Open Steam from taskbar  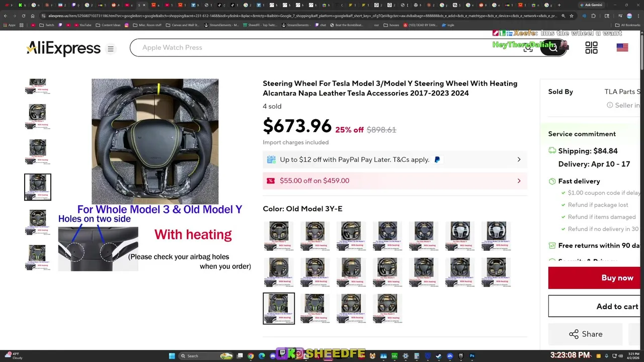pyautogui.click(x=438, y=356)
